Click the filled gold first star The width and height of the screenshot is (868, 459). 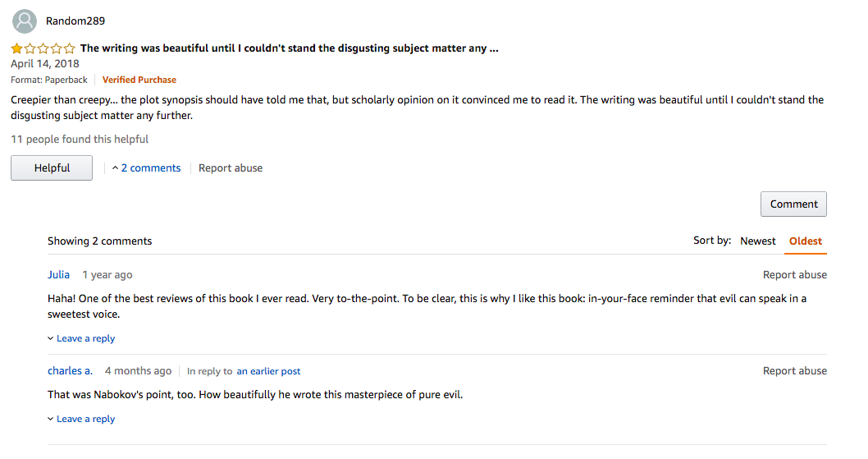[16, 48]
